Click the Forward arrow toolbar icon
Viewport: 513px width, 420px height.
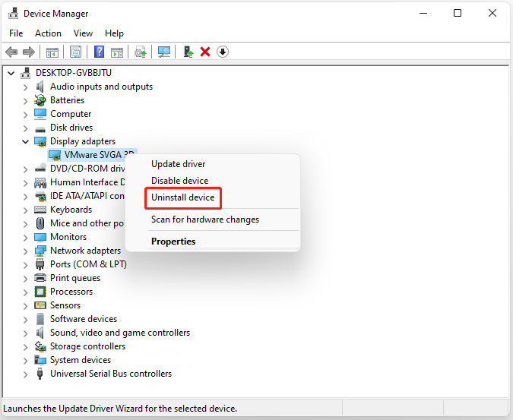pyautogui.click(x=29, y=52)
